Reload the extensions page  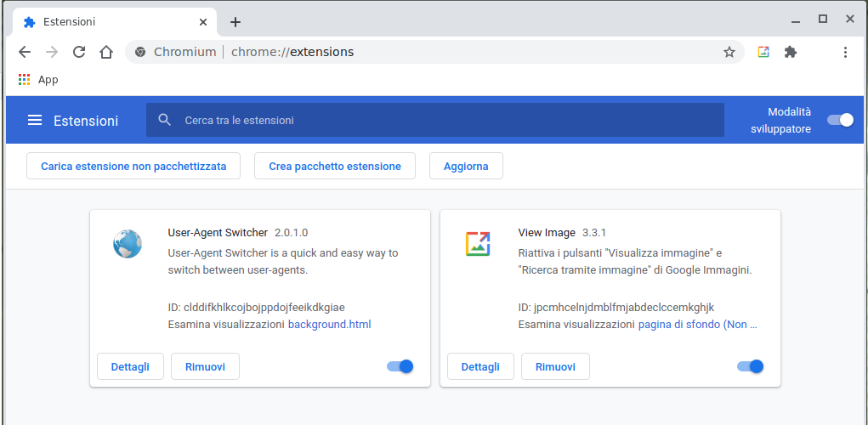[79, 52]
